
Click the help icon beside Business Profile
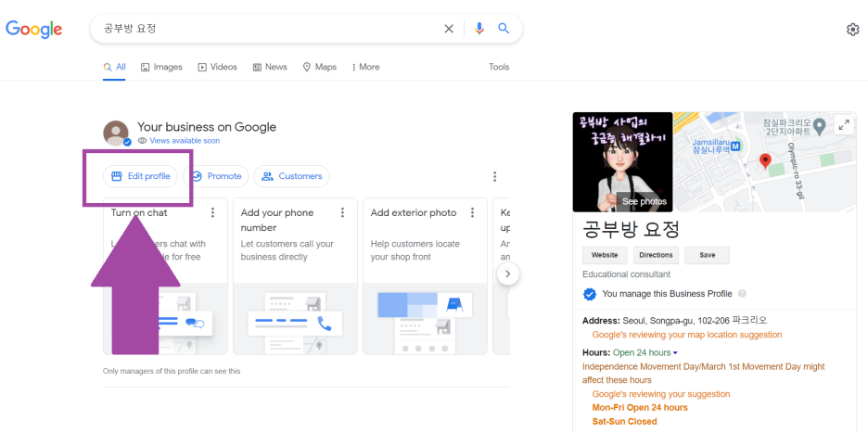point(742,294)
